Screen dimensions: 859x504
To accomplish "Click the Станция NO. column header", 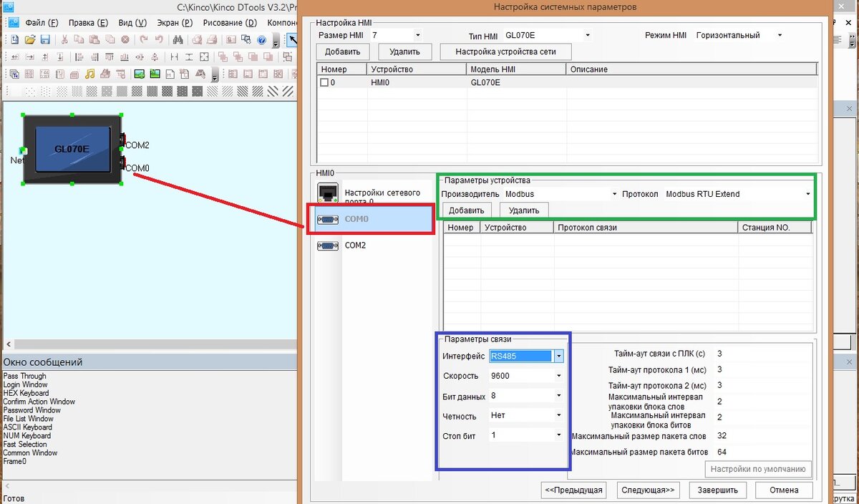I will tap(775, 228).
